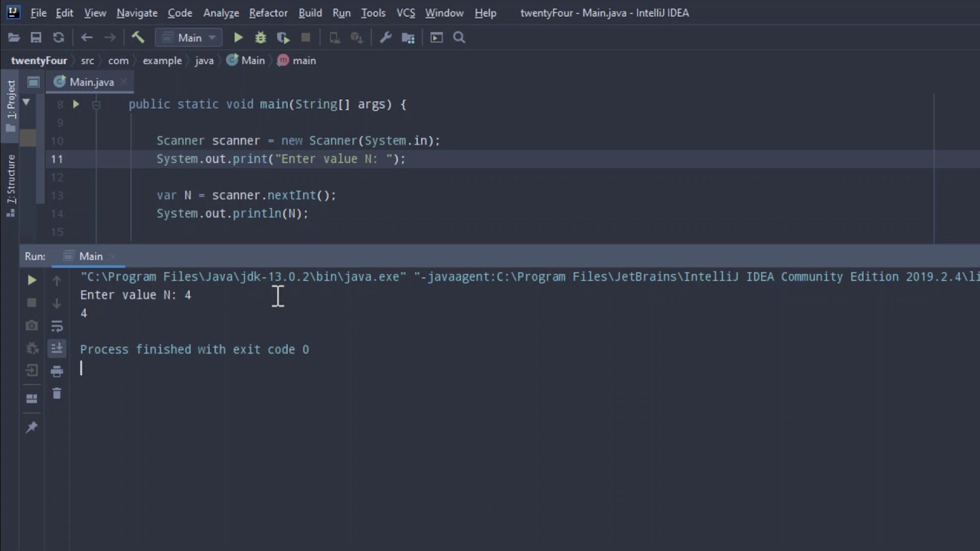Image resolution: width=980 pixels, height=551 pixels.
Task: Click the Save All disk icon
Action: point(36,37)
